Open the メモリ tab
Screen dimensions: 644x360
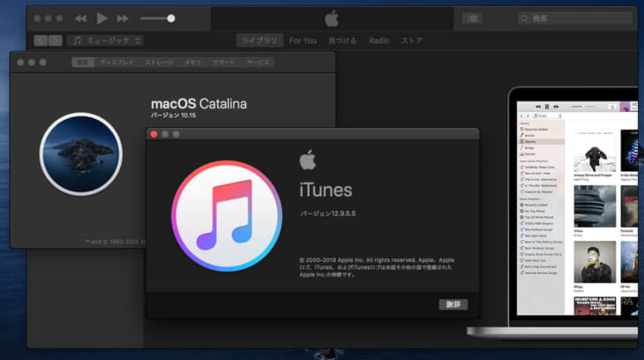pos(192,63)
